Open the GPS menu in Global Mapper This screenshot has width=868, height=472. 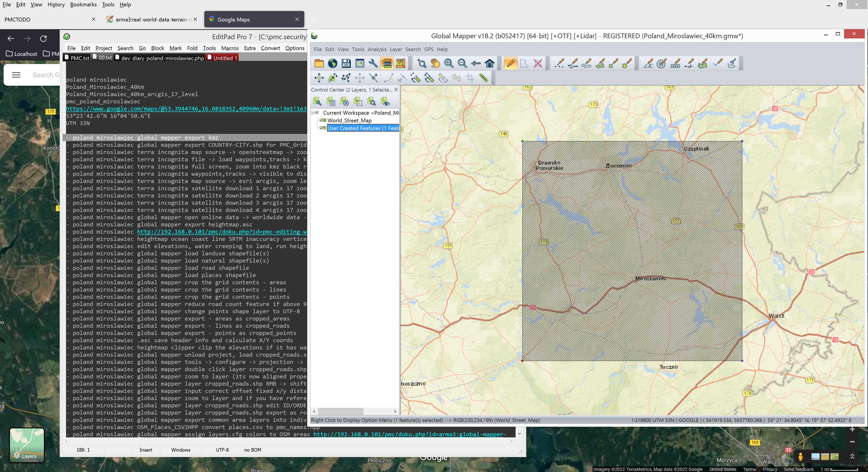pos(429,49)
